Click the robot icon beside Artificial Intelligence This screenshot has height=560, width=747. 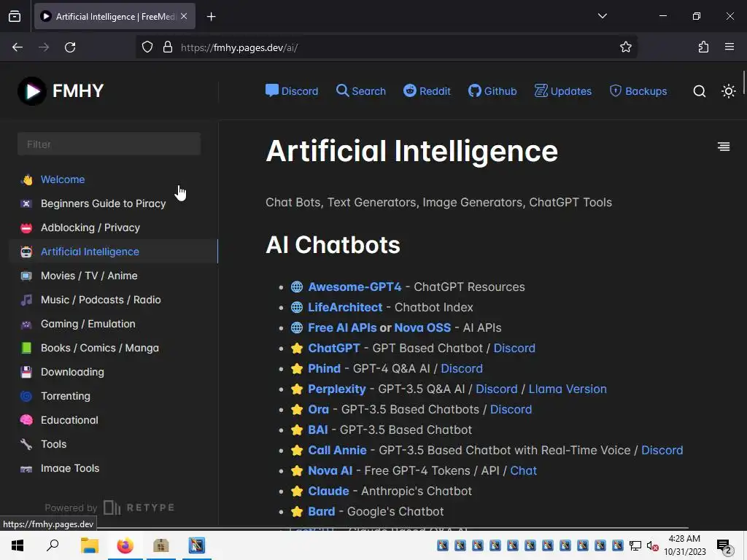pyautogui.click(x=26, y=252)
